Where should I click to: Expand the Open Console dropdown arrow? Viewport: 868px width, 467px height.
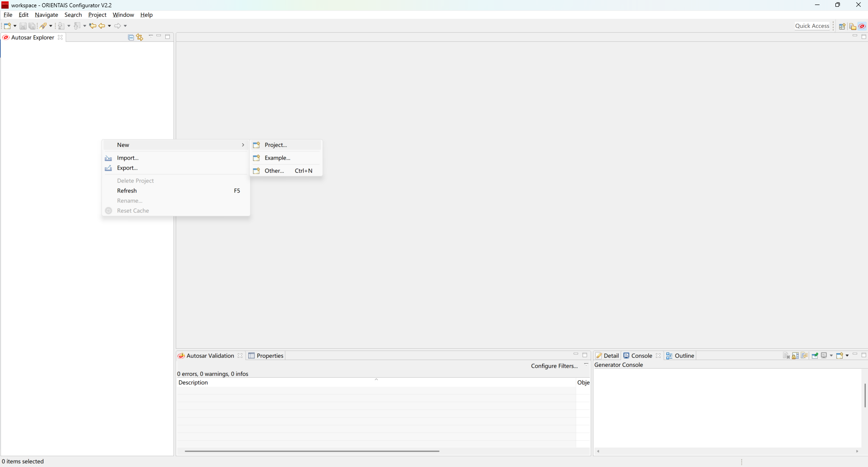click(847, 356)
